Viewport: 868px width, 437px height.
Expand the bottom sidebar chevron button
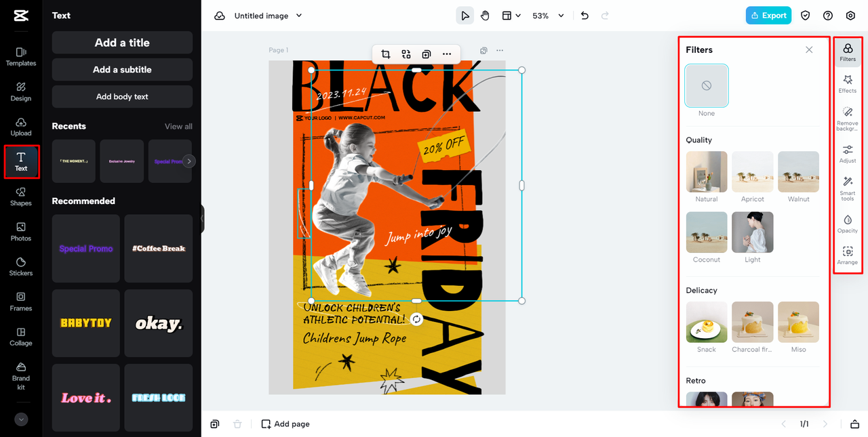click(x=21, y=419)
